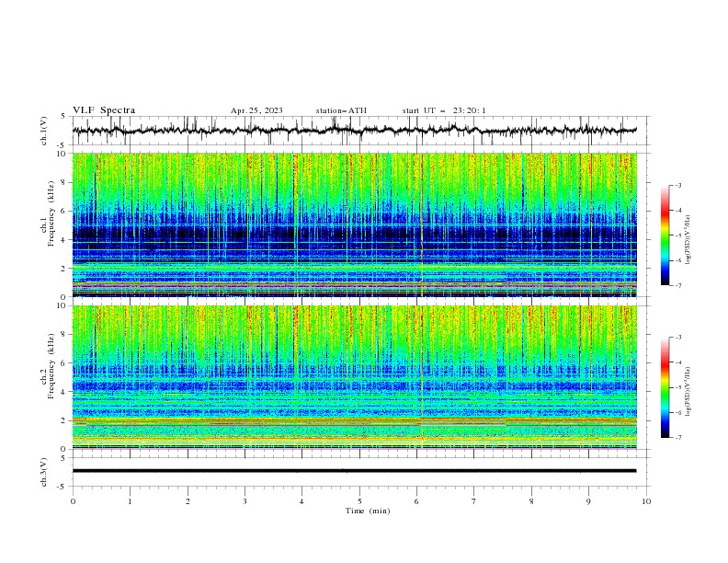Image resolution: width=728 pixels, height=563 pixels.
Task: Click the ch.3 flat black trace
Action: [355, 471]
